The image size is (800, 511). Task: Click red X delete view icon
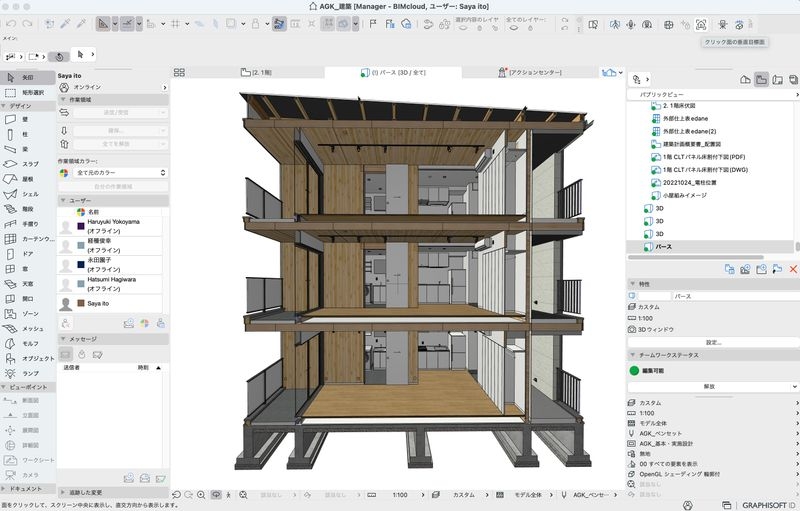tap(793, 269)
